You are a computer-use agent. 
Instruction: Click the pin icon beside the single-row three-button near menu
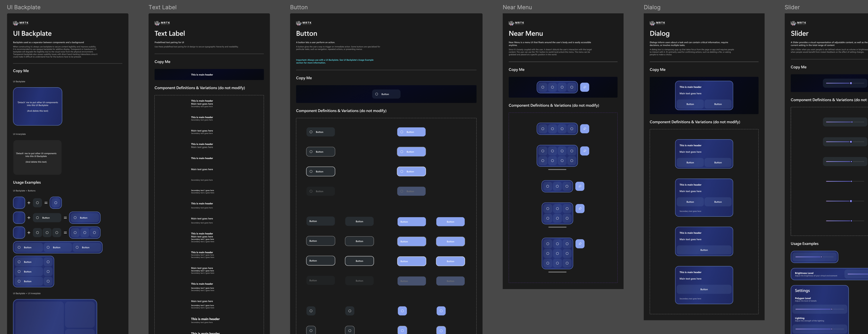coord(580,186)
